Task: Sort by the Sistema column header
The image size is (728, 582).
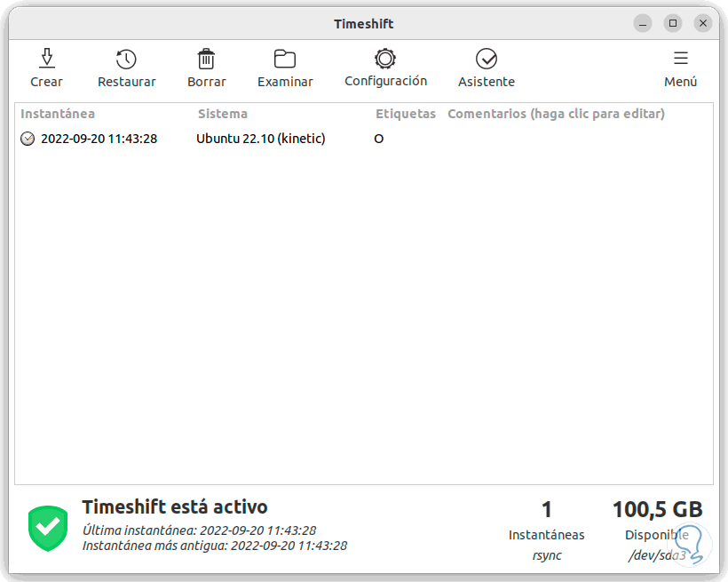Action: point(222,114)
